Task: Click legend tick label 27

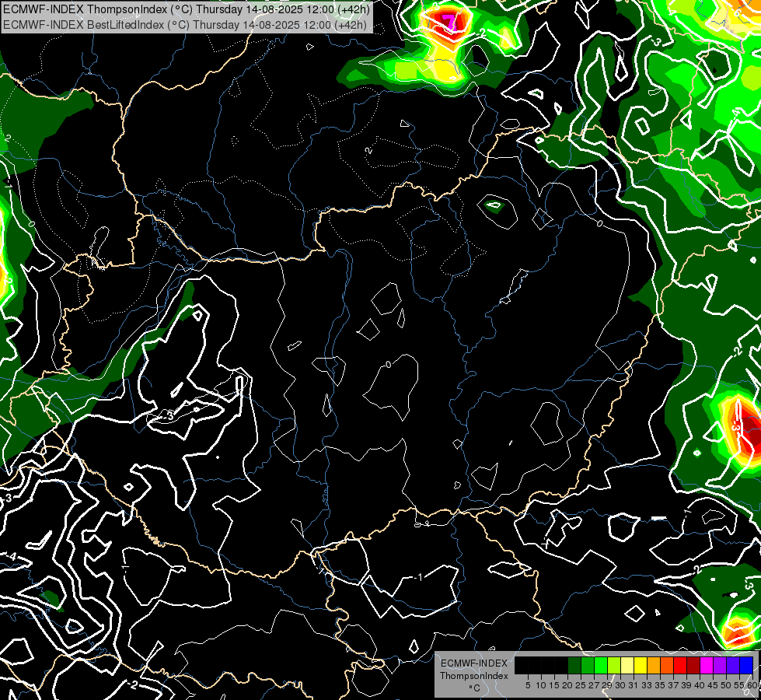Action: tap(594, 685)
